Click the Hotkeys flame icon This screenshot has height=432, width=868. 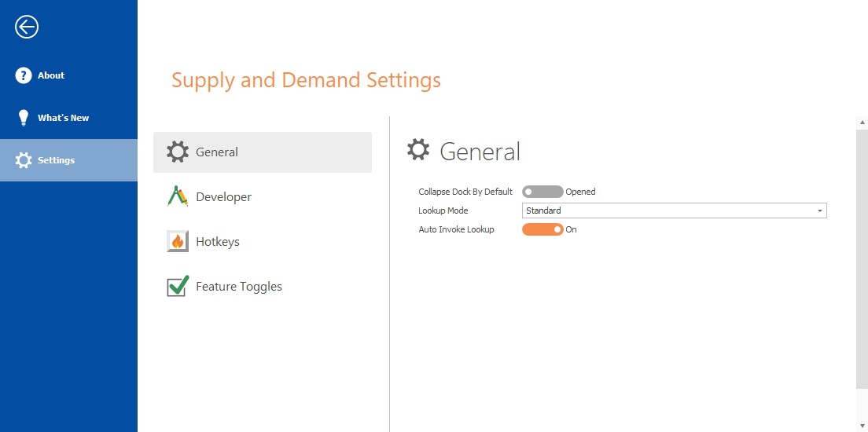(178, 242)
